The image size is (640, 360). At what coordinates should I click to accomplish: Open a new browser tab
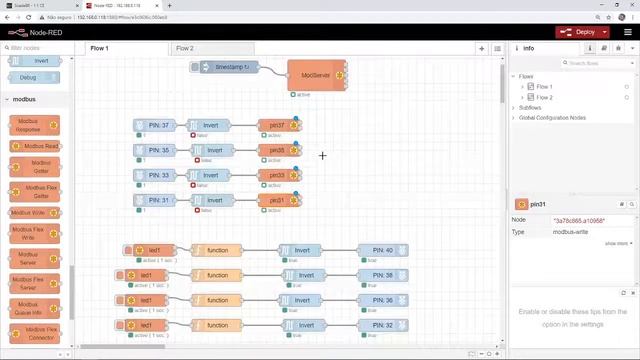click(x=169, y=6)
